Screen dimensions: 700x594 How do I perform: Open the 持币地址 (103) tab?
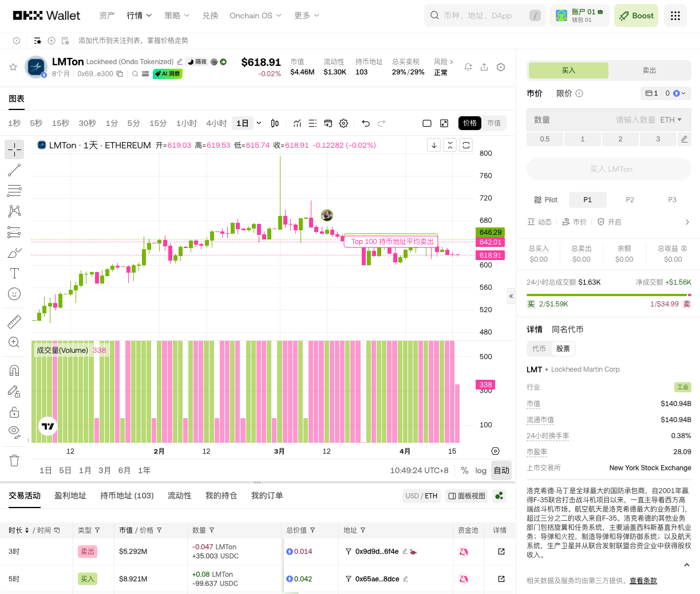tap(127, 495)
